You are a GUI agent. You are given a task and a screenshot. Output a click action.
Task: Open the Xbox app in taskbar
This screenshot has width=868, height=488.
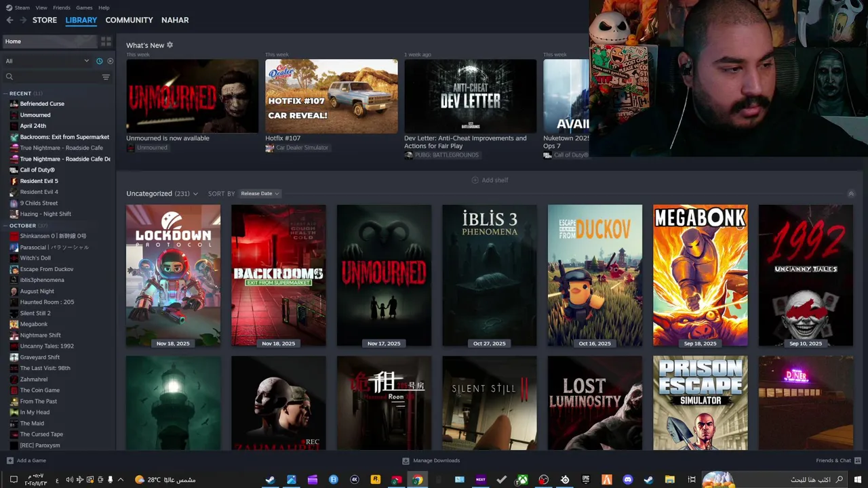click(523, 480)
